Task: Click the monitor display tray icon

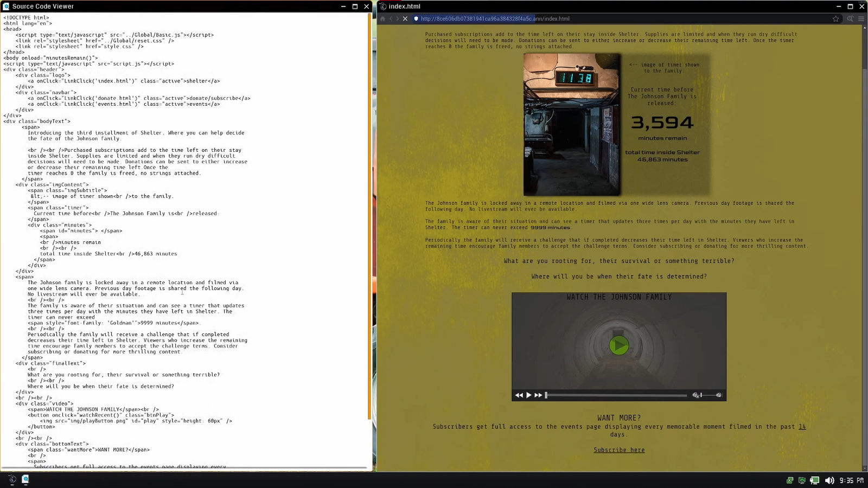Action: 814,480
